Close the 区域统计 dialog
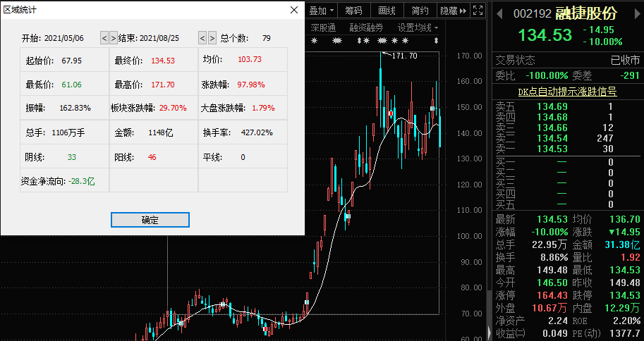Viewport: 644px width, 341px height. pyautogui.click(x=294, y=10)
